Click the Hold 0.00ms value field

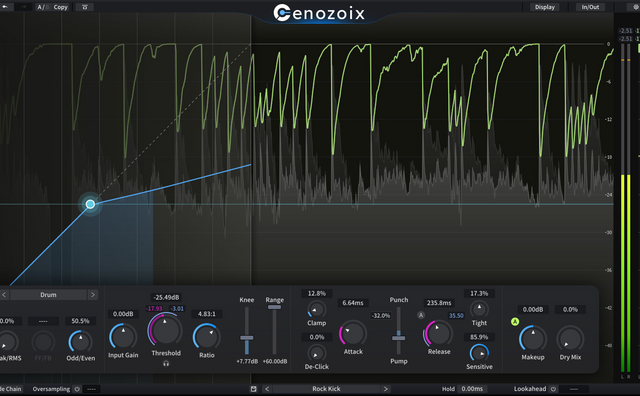click(472, 389)
